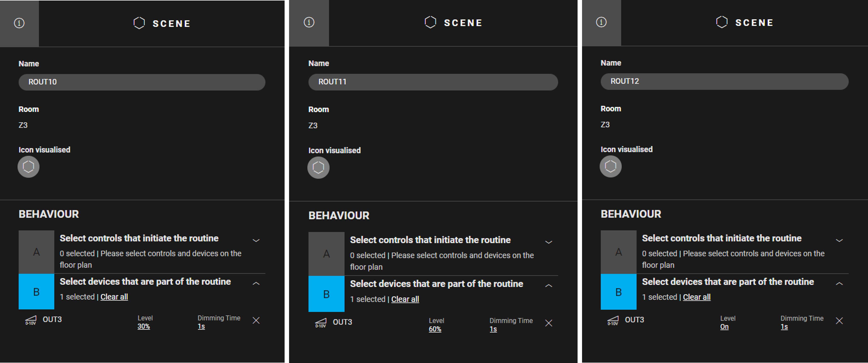The height and width of the screenshot is (363, 868).
Task: Select the blue B tile in ROUT12 panel
Action: pyautogui.click(x=619, y=292)
